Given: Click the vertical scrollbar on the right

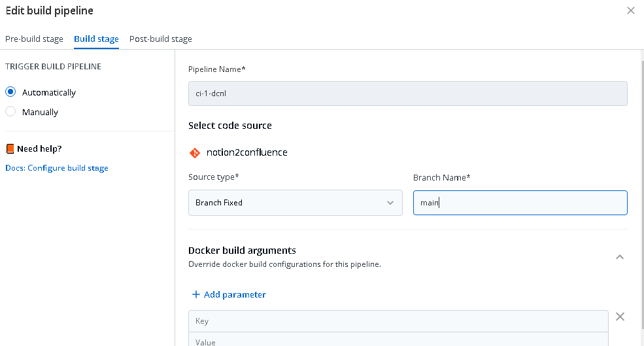Looking at the screenshot, I should [x=640, y=196].
